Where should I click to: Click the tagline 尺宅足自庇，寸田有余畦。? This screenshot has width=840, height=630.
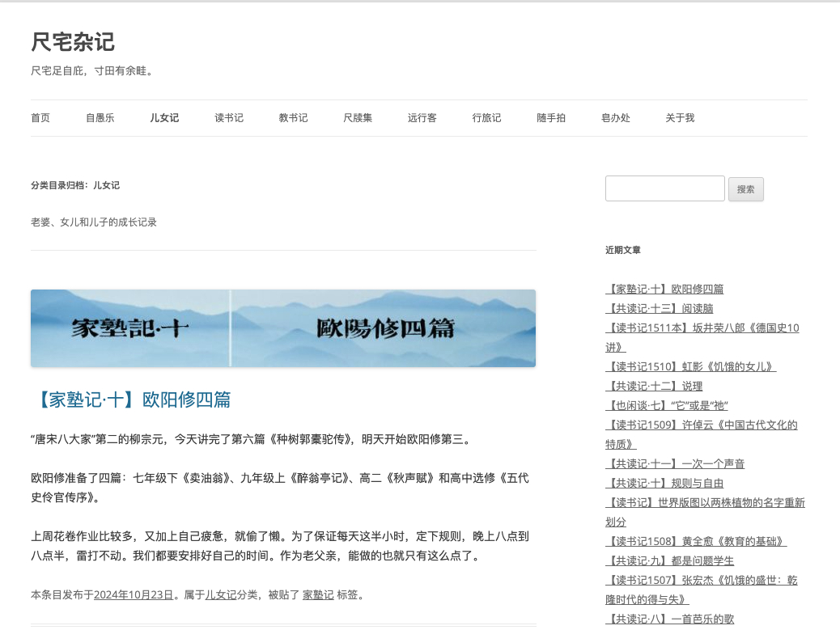click(x=93, y=70)
